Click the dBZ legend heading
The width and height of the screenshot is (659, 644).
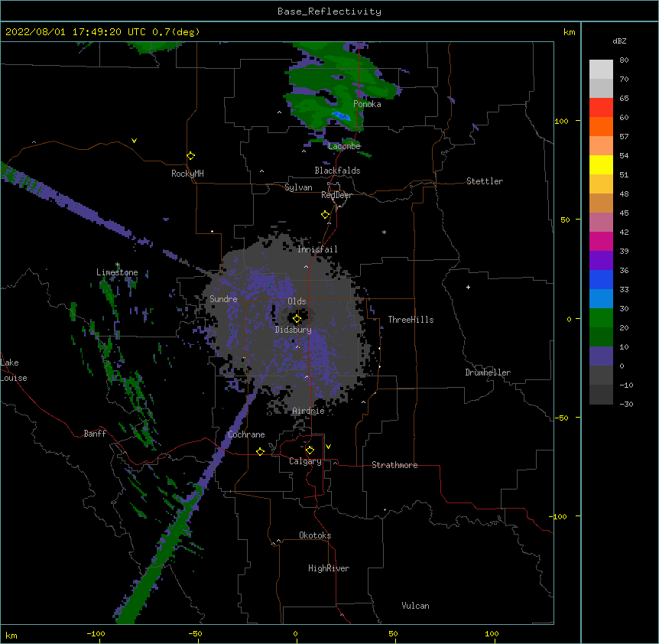point(619,41)
